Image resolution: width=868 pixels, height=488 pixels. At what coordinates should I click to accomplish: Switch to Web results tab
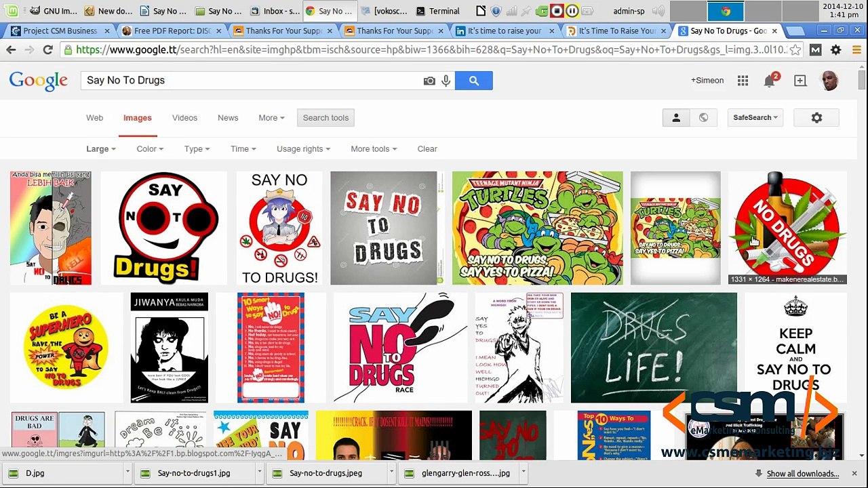(94, 117)
